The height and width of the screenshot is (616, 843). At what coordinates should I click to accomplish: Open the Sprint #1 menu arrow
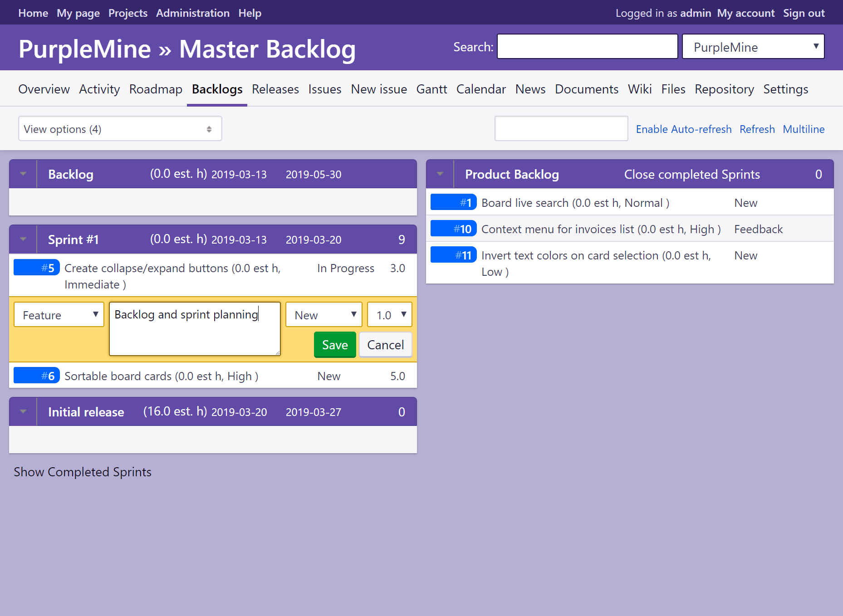pos(23,240)
